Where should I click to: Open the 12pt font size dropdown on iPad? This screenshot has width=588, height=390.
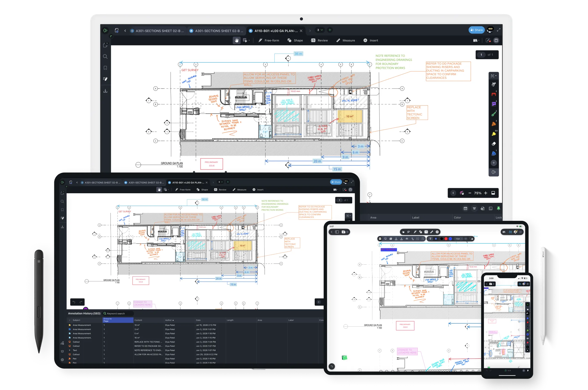(459, 239)
